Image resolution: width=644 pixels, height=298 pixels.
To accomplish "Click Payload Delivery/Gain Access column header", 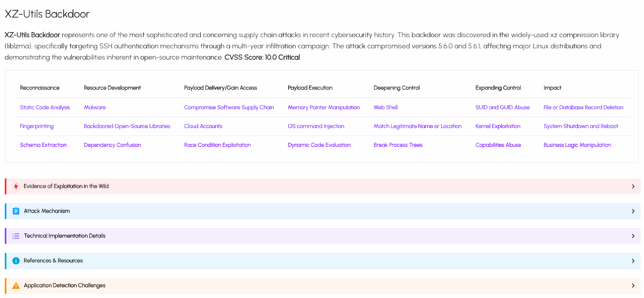I will point(221,88).
